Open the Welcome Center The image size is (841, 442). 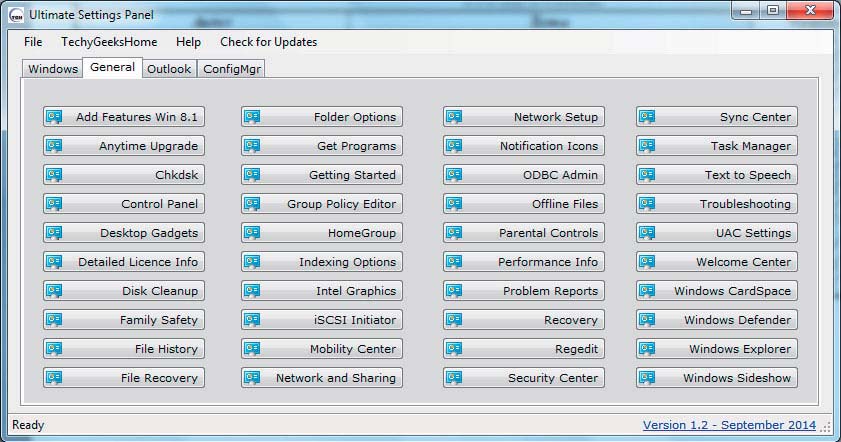point(717,261)
